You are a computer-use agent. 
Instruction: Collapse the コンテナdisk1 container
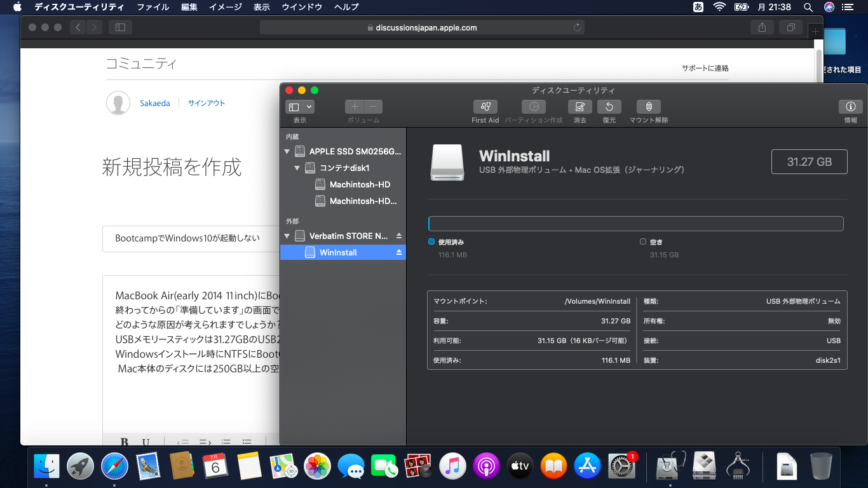[297, 168]
